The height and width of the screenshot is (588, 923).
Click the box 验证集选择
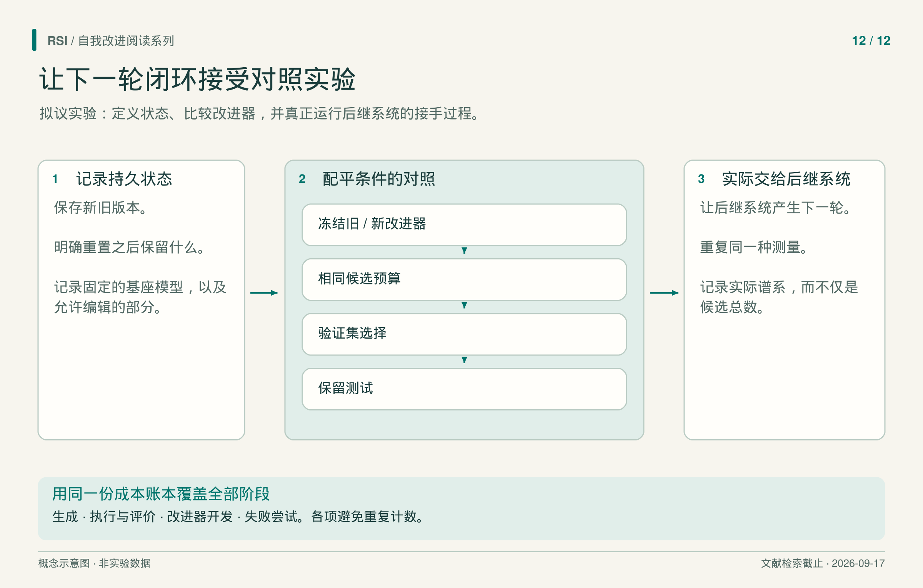coord(464,334)
